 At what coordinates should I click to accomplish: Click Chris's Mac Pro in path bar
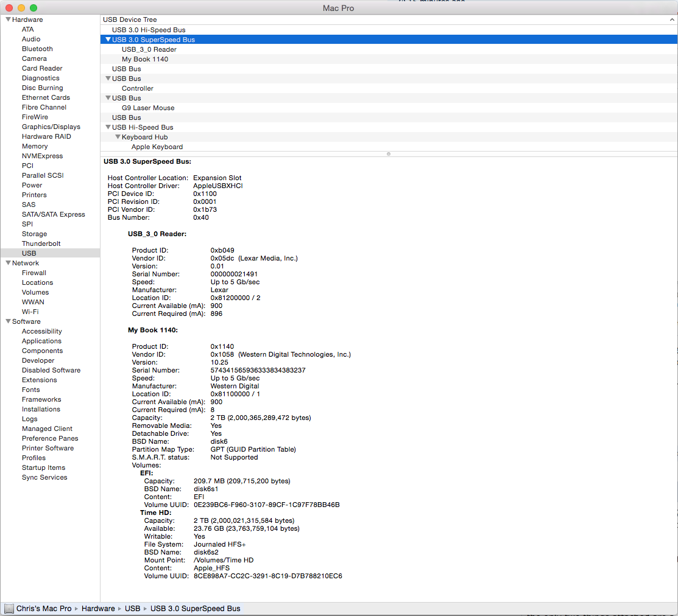(44, 608)
